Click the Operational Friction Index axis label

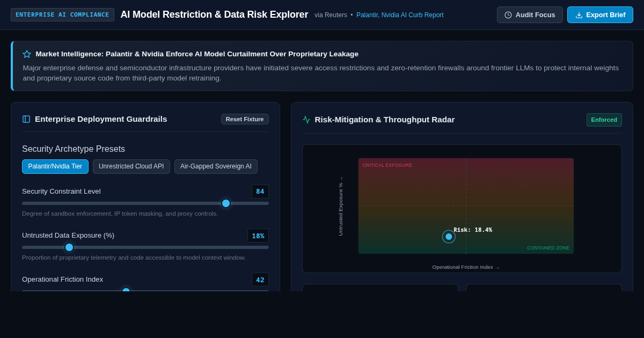(x=466, y=267)
